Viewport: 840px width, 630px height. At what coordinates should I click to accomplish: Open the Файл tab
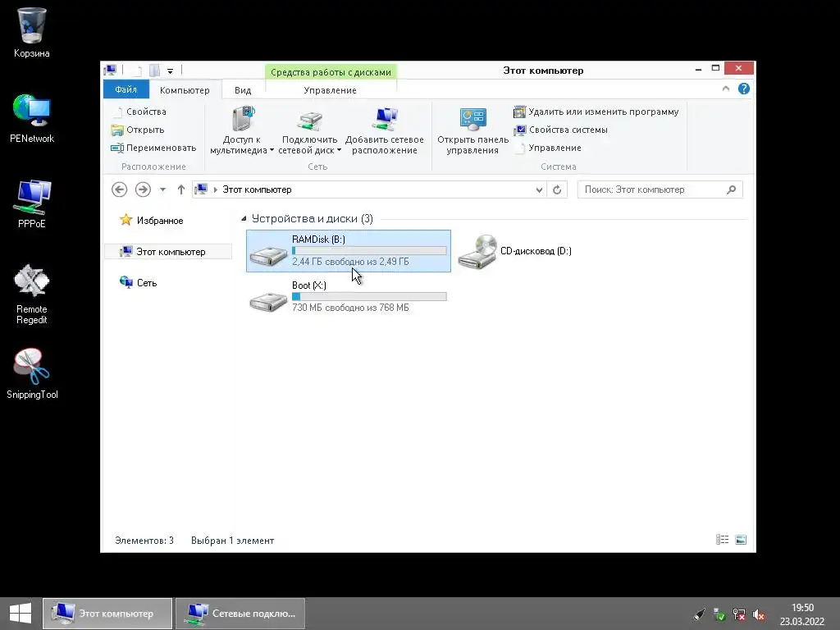pyautogui.click(x=126, y=89)
